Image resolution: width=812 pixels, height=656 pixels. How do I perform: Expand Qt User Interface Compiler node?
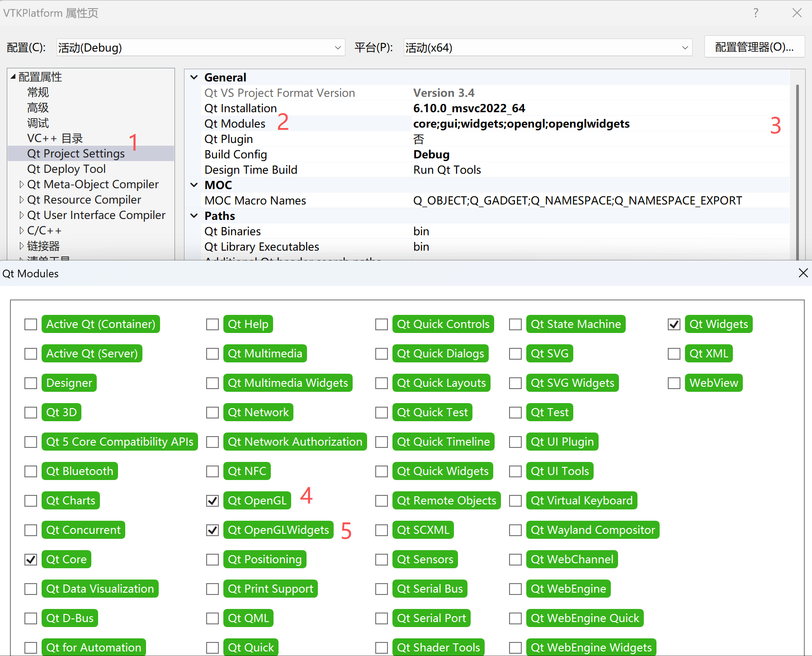[21, 215]
